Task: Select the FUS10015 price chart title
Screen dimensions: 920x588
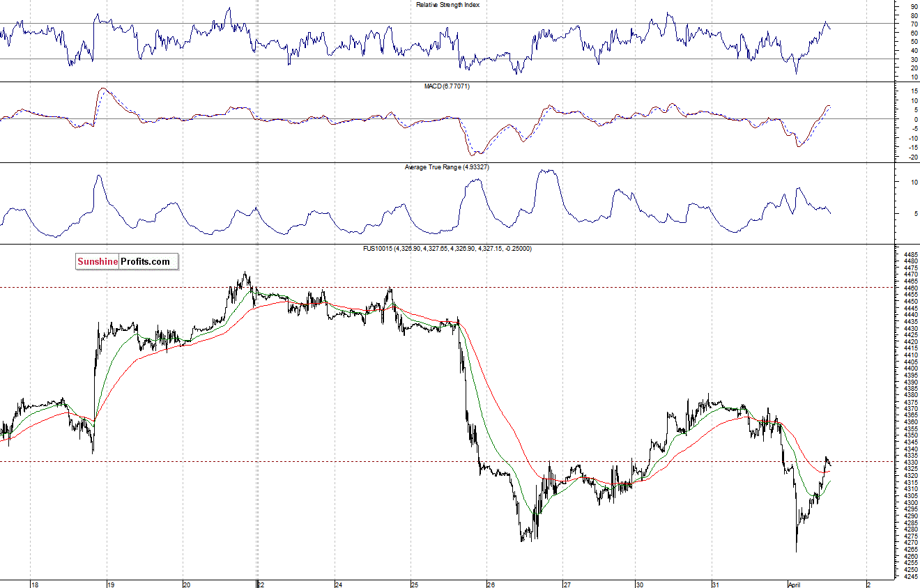Action: pos(449,249)
